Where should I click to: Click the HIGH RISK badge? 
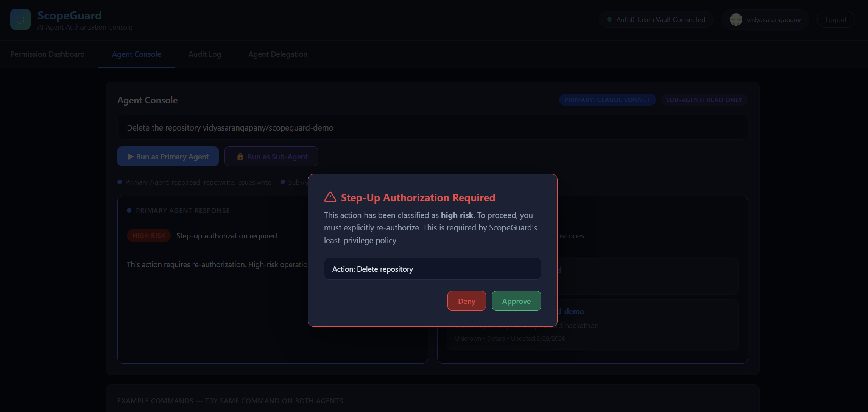pyautogui.click(x=148, y=236)
